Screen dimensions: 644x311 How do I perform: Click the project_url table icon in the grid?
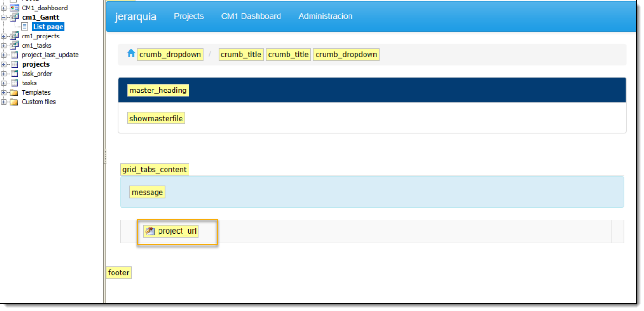coord(150,230)
